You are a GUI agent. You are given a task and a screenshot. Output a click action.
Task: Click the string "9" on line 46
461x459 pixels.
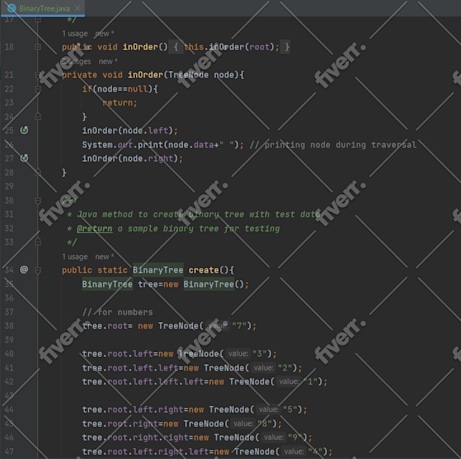click(295, 437)
